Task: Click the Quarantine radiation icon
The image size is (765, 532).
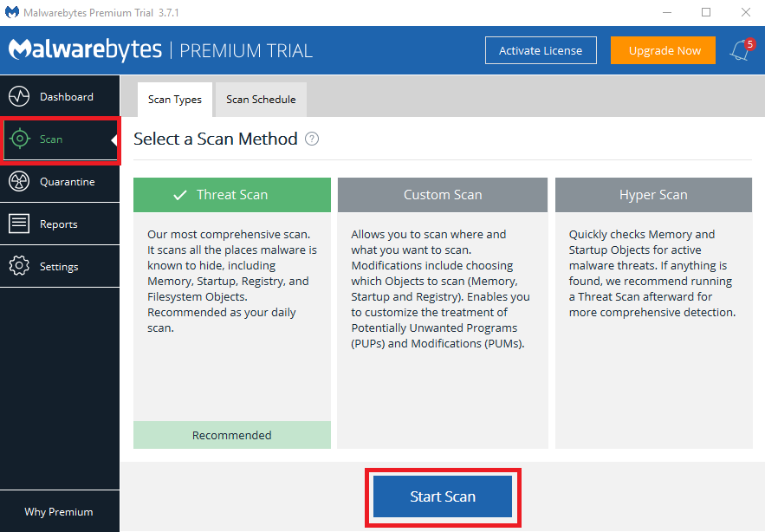Action: tap(19, 181)
